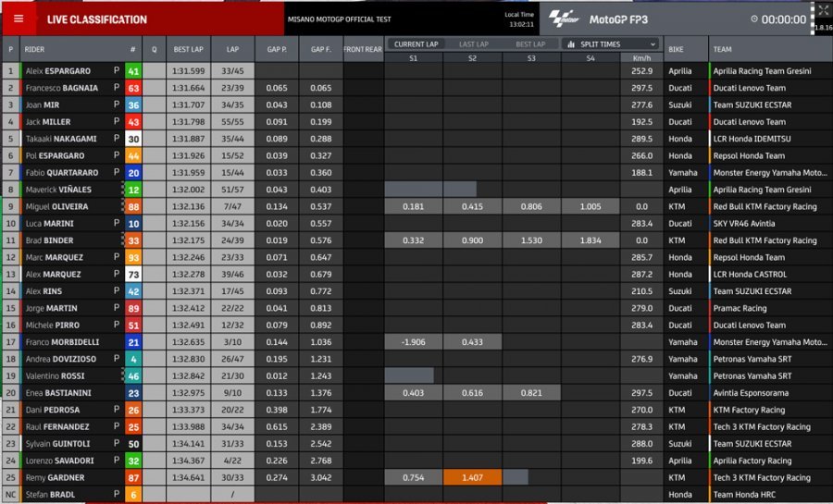The width and height of the screenshot is (833, 504).
Task: Sort by the Best Lap column header
Action: point(189,49)
